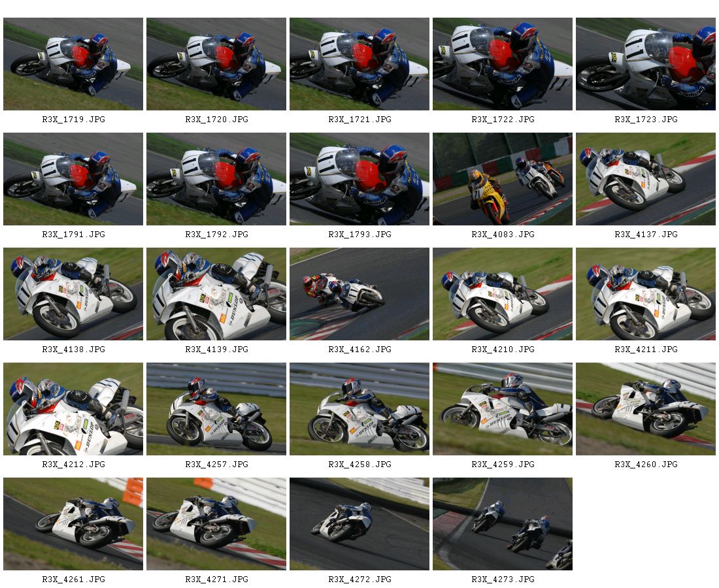Image resolution: width=719 pixels, height=588 pixels.
Task: Select photo R3X_4259.JPG
Action: (x=503, y=409)
